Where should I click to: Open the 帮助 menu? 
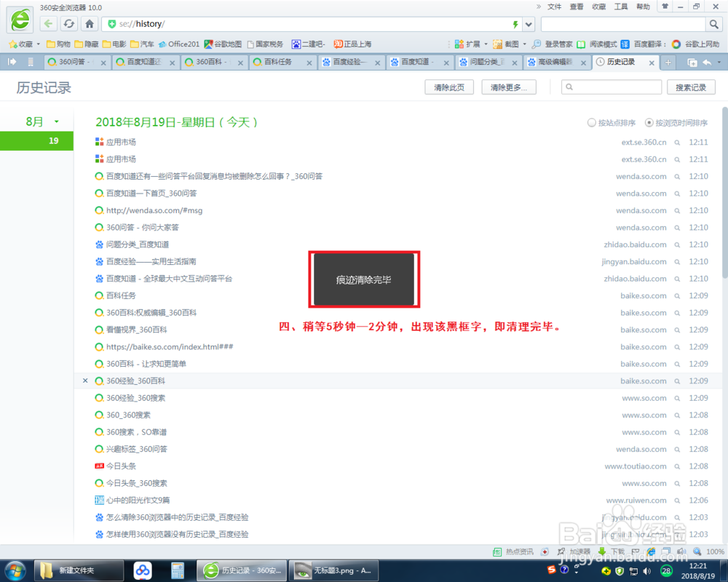(643, 7)
